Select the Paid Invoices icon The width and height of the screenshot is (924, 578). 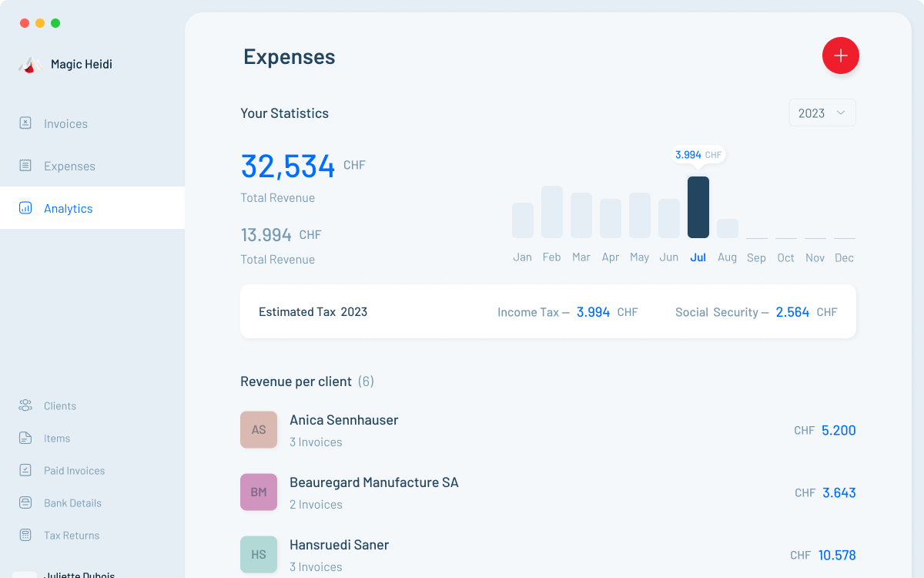tap(25, 470)
